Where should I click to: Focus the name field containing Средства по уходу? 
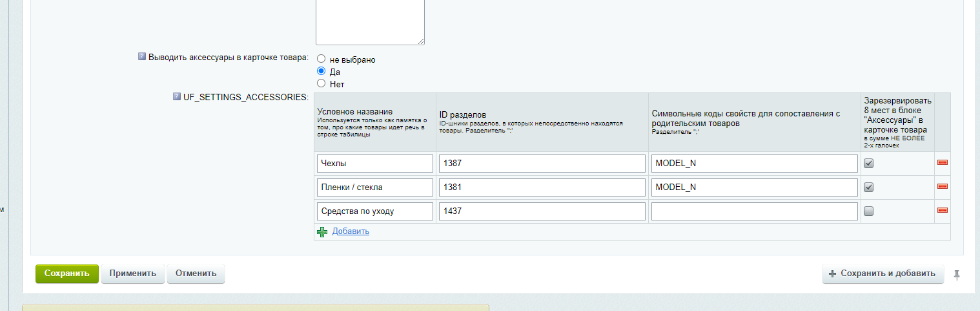375,211
